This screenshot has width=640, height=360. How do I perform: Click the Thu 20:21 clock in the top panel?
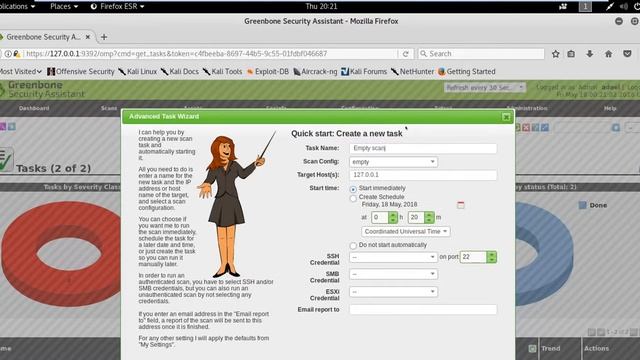click(x=321, y=7)
